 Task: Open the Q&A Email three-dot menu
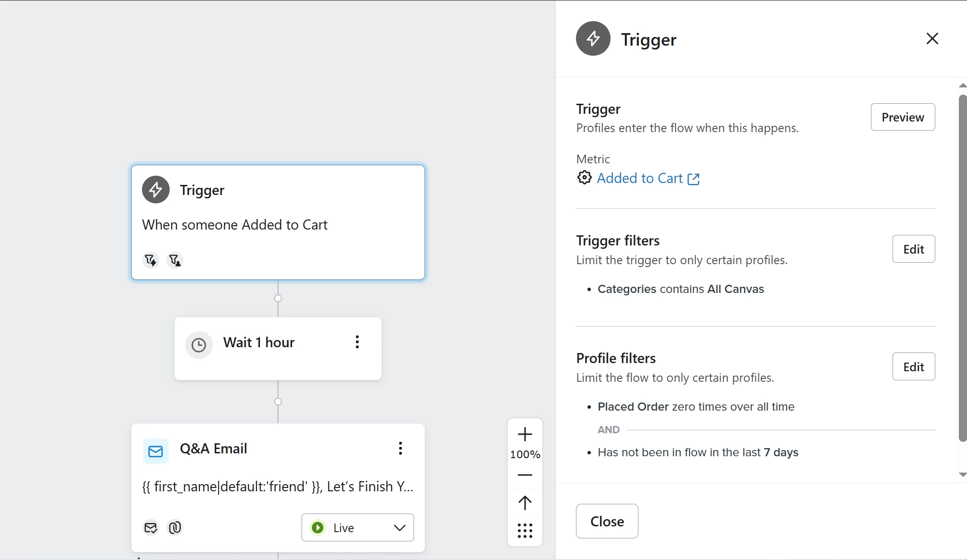coord(400,449)
